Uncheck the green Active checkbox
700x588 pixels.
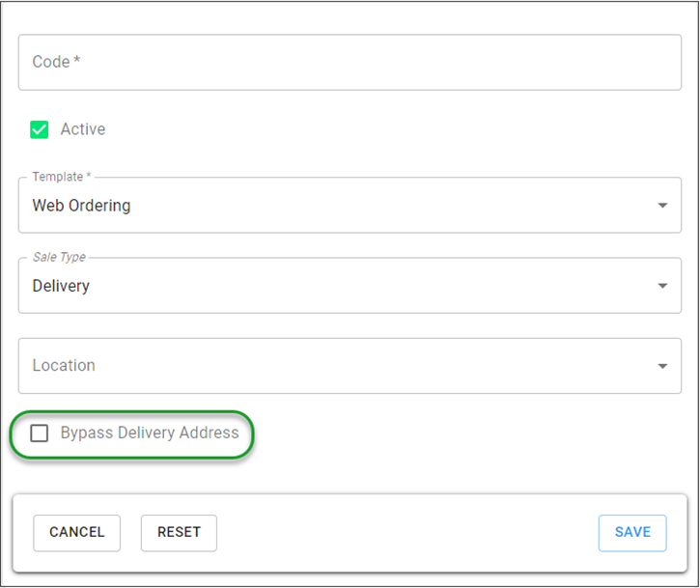(40, 129)
